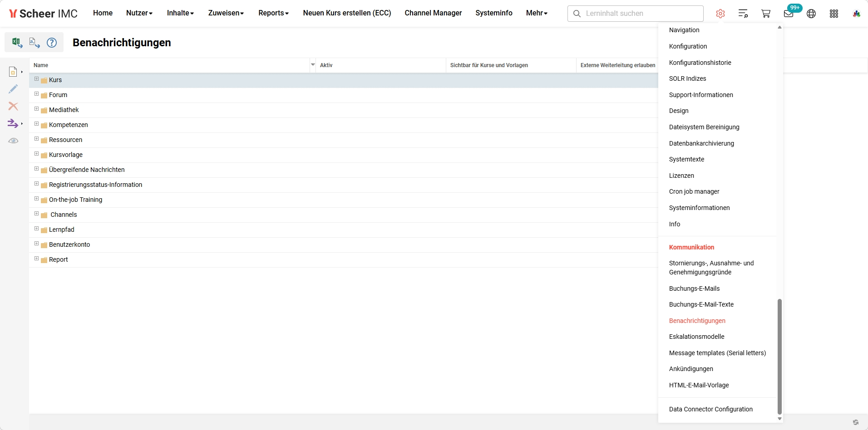Viewport: 868px width, 430px height.
Task: Click the list search icon in header
Action: coord(743,14)
